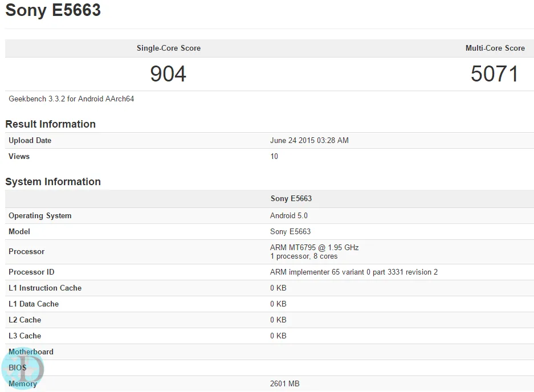The width and height of the screenshot is (534, 392).
Task: Click the L3 Cache label
Action: 25,336
